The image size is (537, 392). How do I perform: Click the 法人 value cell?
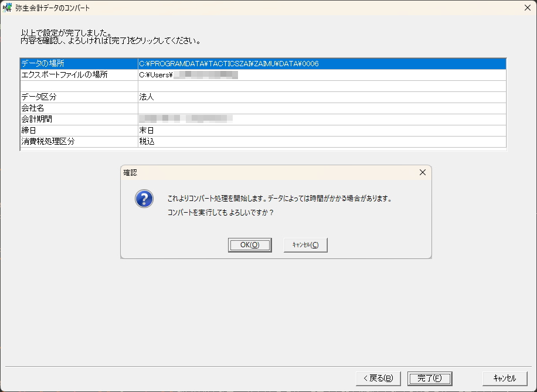click(x=322, y=97)
